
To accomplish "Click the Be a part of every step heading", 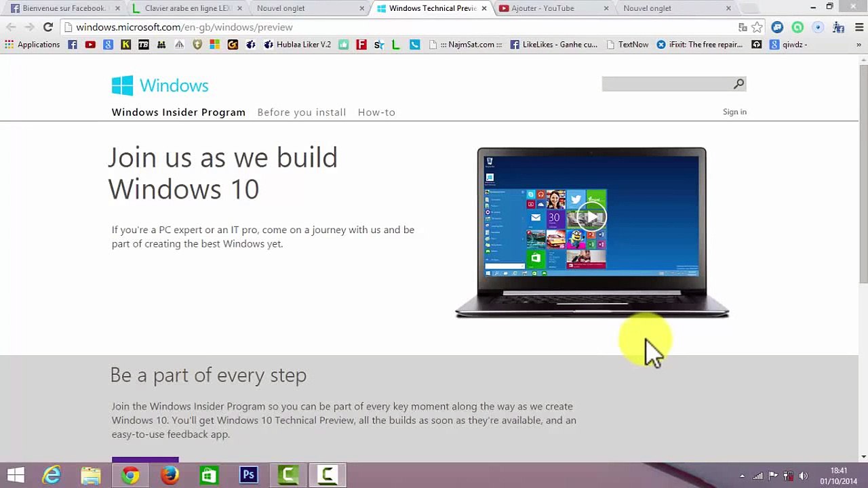I will (x=208, y=375).
